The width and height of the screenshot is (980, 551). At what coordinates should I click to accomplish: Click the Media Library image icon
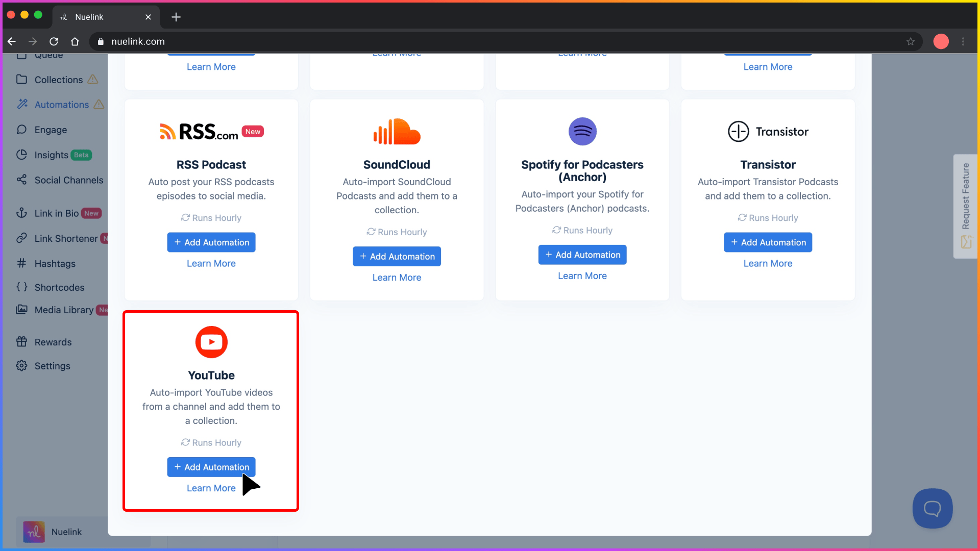21,310
